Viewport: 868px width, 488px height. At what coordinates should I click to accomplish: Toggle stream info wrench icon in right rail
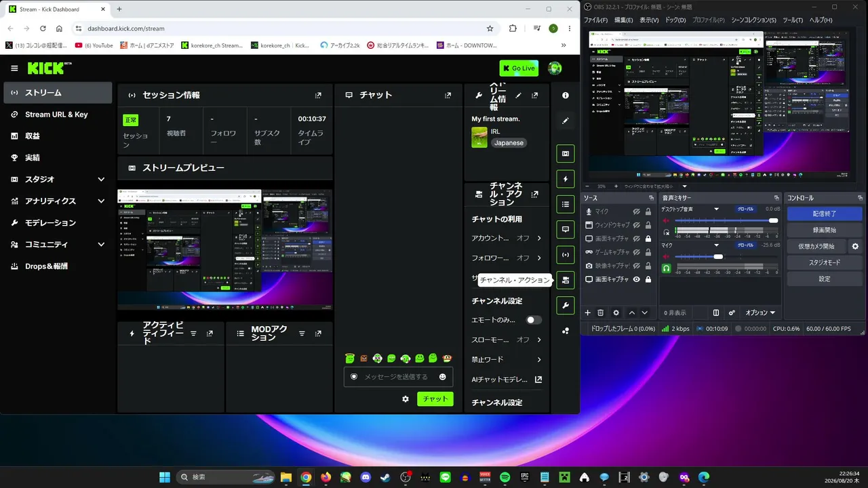(x=566, y=305)
